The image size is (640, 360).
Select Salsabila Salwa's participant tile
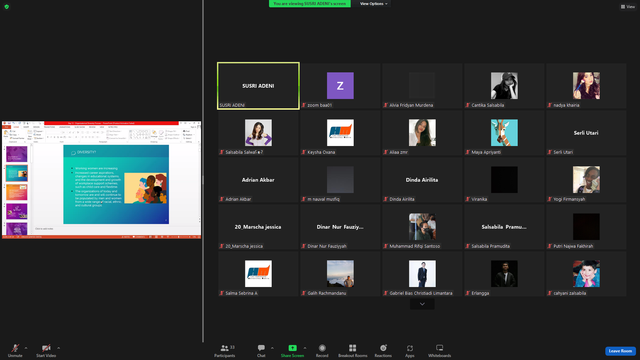[x=258, y=133]
